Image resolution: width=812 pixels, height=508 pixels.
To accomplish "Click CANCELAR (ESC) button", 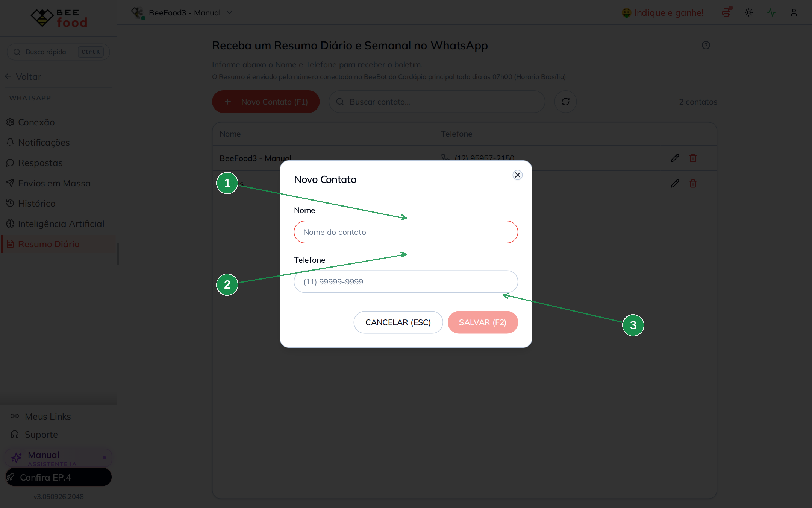I will coord(398,322).
